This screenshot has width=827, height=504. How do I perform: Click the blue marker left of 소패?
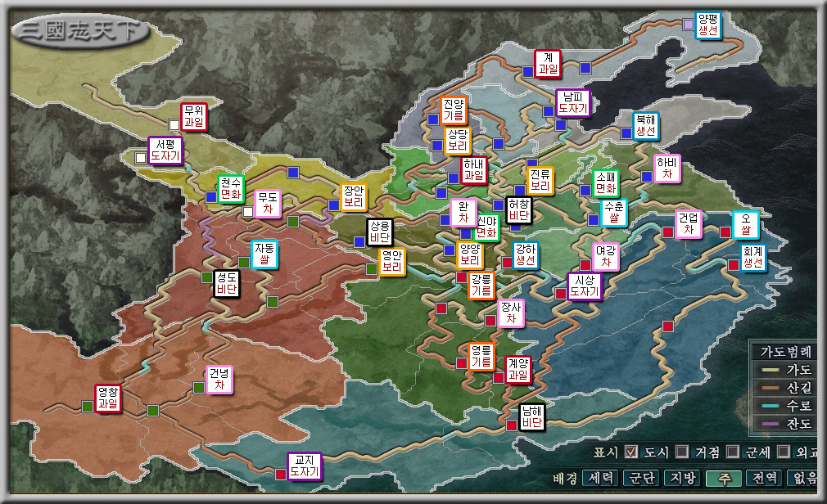tap(585, 191)
